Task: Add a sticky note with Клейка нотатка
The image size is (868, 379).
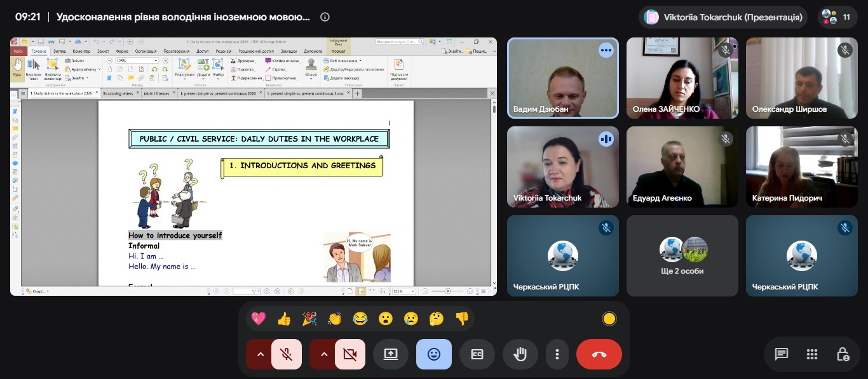Action: [282, 61]
